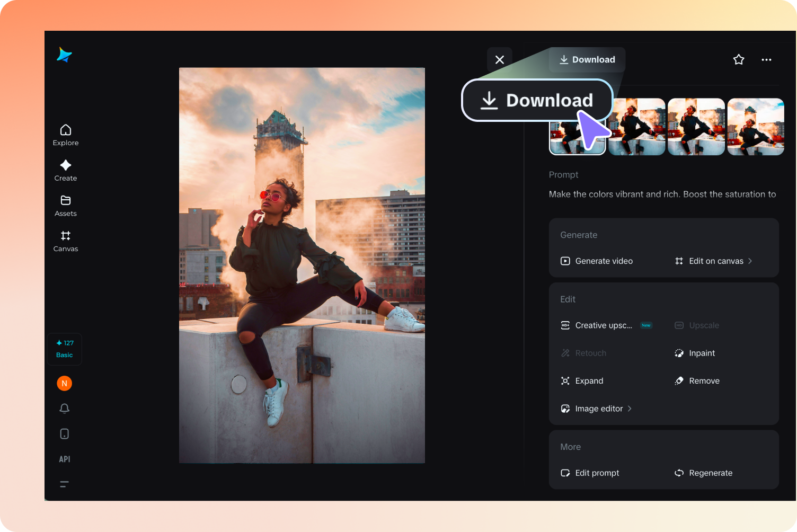This screenshot has height=532, width=797.
Task: Switch to the Explore section
Action: point(65,135)
